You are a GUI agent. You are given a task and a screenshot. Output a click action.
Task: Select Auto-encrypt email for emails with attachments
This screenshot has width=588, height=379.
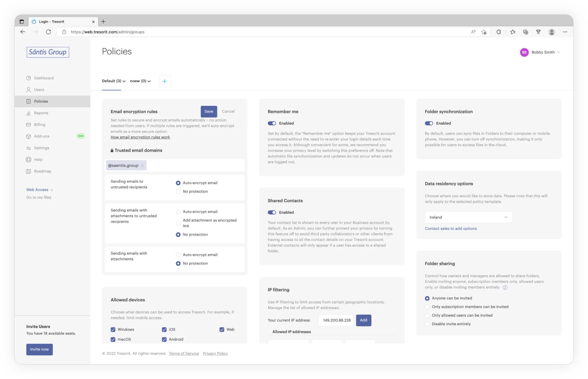[x=178, y=255]
